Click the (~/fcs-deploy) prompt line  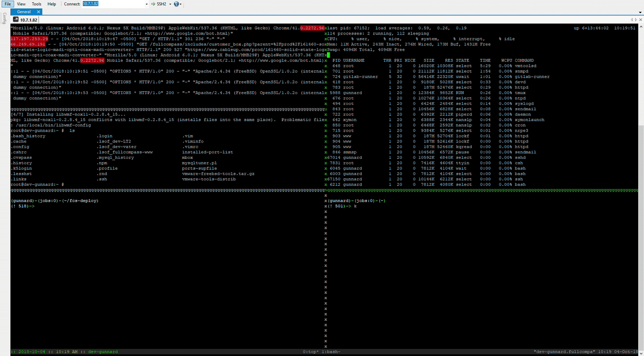[55, 201]
